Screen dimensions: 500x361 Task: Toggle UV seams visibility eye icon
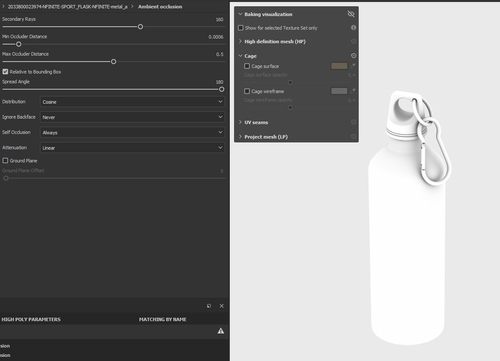[354, 122]
